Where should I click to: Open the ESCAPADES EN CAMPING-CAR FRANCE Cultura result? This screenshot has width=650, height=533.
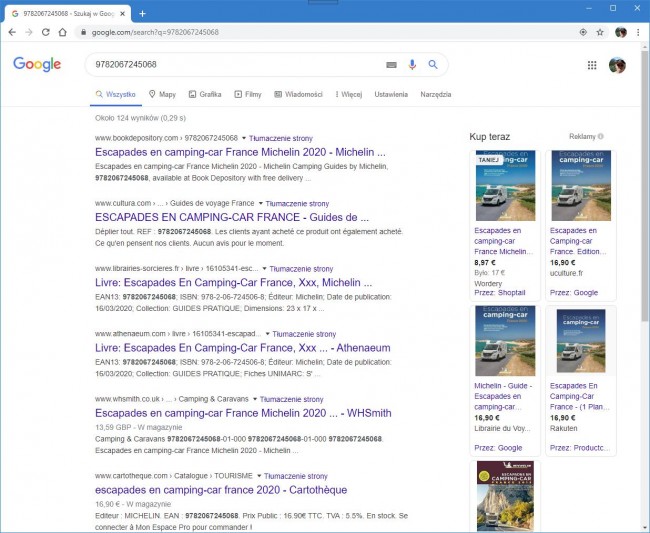232,217
